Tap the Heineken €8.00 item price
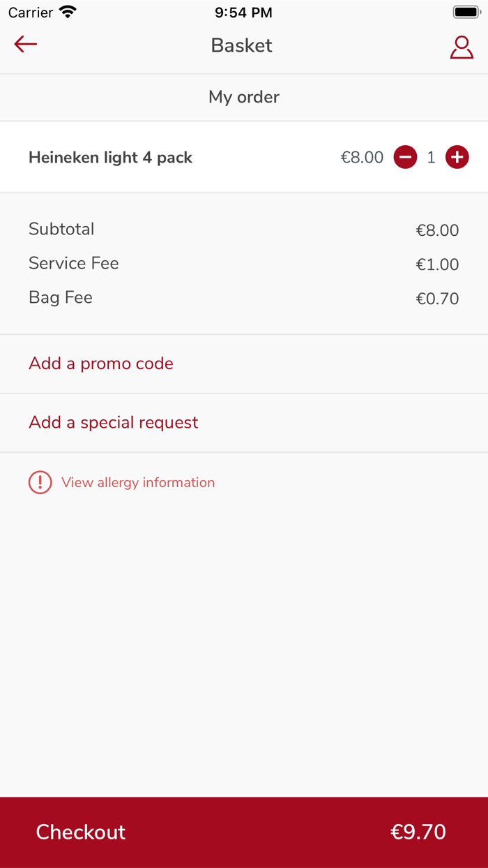Viewport: 488px width, 868px height. tap(362, 158)
